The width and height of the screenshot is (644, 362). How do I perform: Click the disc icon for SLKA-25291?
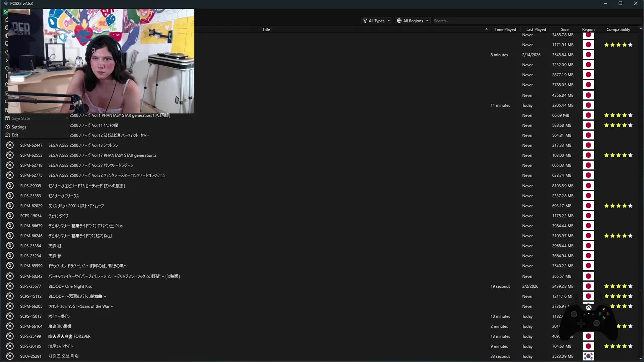10,356
